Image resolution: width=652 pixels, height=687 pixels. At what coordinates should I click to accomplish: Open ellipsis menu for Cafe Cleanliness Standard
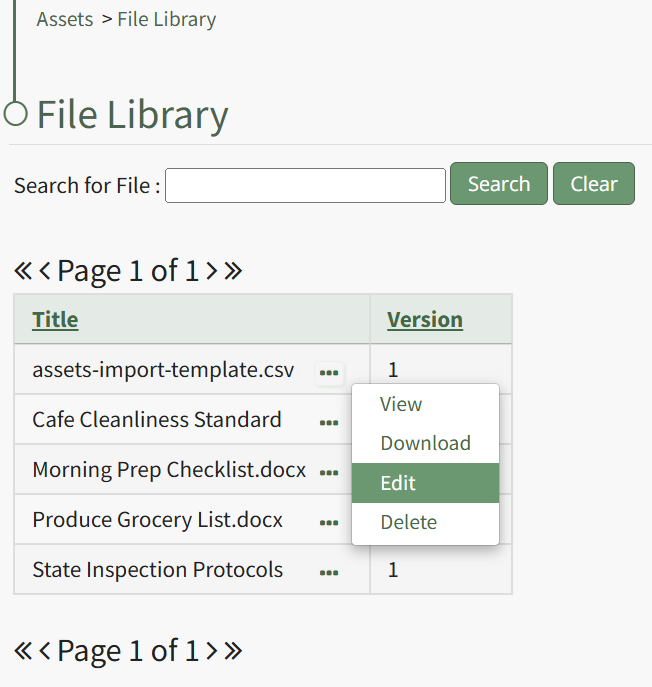pos(328,423)
